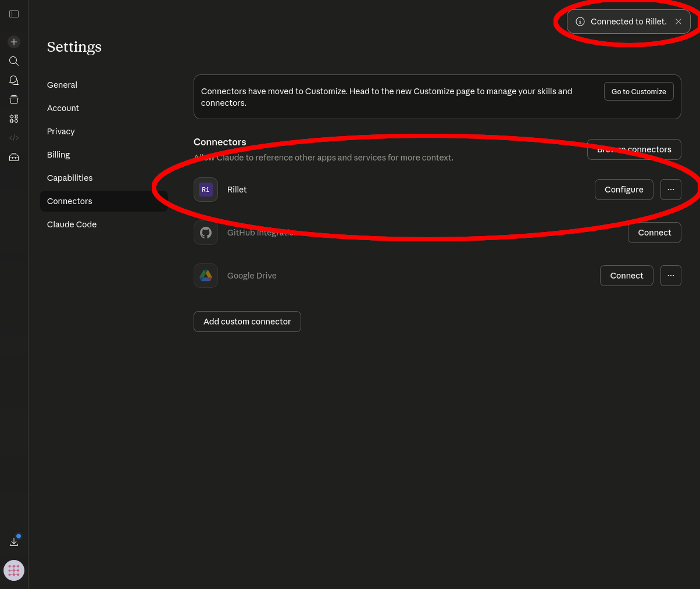Image resolution: width=700 pixels, height=589 pixels.
Task: Click the Connectors section heading
Action: (220, 142)
